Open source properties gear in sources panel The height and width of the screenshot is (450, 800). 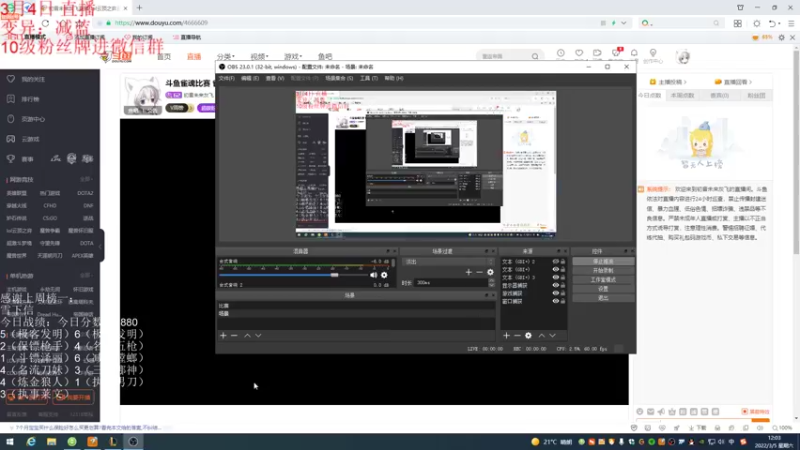[x=529, y=336]
